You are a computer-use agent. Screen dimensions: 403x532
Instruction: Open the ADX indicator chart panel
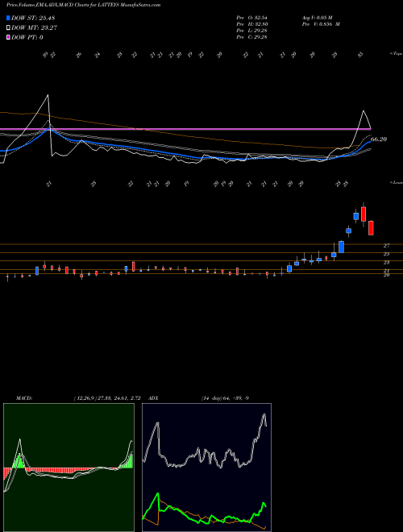206,468
